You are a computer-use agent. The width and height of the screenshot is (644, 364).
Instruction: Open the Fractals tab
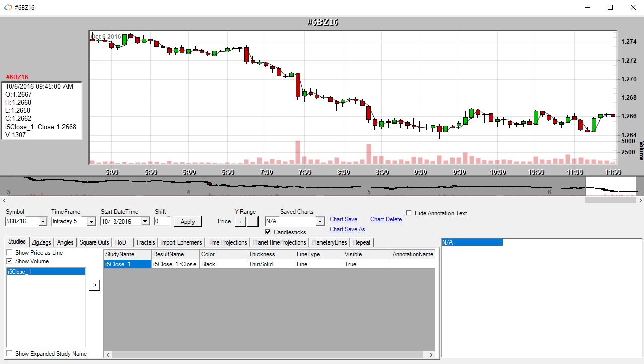click(146, 242)
